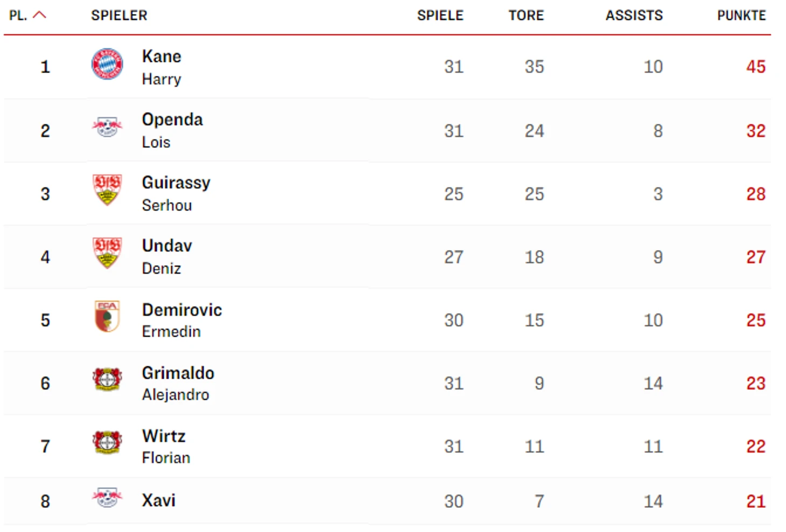The image size is (786, 532).
Task: Open Florian Wirtz's player name link
Action: click(166, 446)
